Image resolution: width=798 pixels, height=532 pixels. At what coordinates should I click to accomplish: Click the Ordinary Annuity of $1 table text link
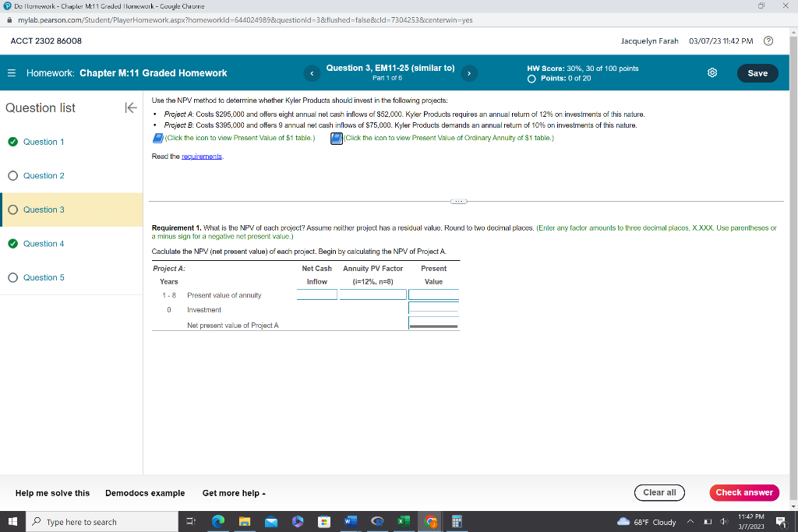pyautogui.click(x=448, y=138)
